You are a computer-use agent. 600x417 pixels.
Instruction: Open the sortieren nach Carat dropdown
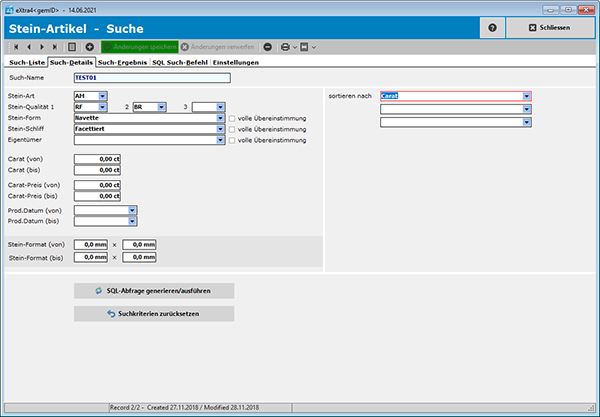[x=526, y=96]
